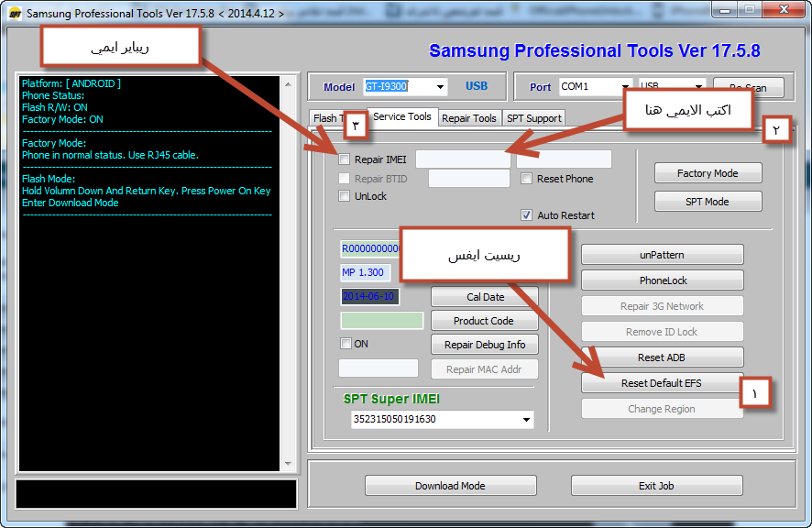Viewport: 812px width, 528px height.
Task: Open the Model dropdown showing GT-I9300
Action: click(440, 86)
